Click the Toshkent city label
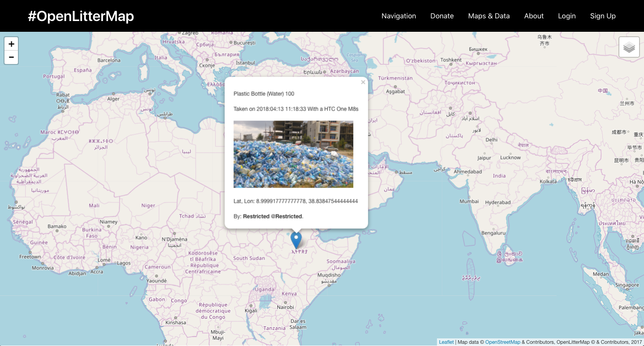This screenshot has width=644, height=346. (x=451, y=60)
